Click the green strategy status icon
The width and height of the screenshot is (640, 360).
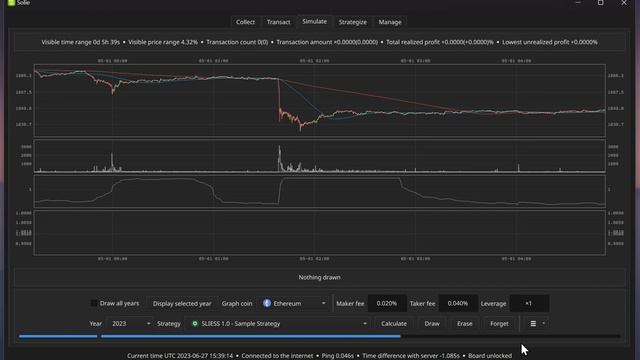coord(195,323)
